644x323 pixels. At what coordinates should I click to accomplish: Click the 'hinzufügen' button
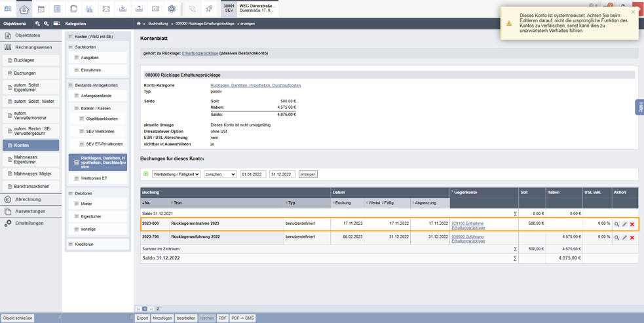pyautogui.click(x=162, y=318)
